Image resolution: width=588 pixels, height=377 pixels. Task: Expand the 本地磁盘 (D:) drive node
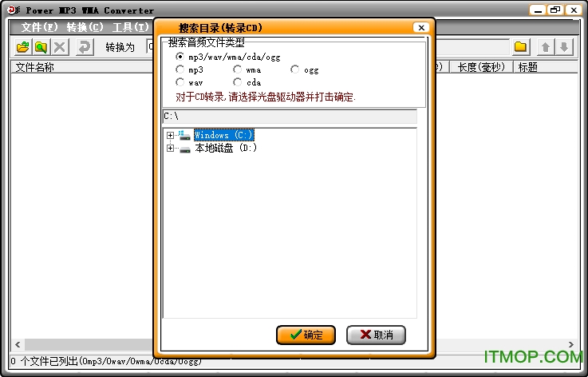170,149
